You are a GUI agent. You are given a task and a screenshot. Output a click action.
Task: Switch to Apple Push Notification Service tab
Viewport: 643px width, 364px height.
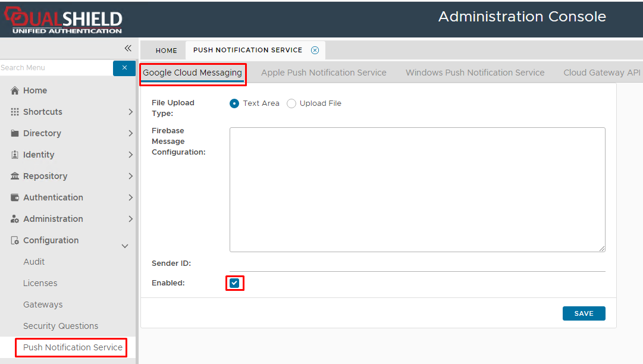click(x=324, y=73)
